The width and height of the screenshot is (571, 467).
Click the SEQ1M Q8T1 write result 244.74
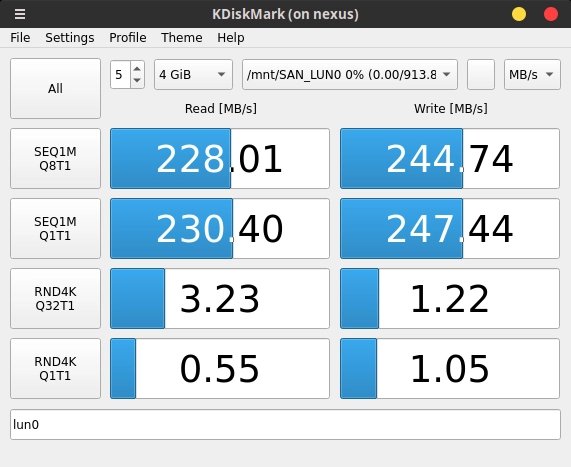pyautogui.click(x=450, y=158)
